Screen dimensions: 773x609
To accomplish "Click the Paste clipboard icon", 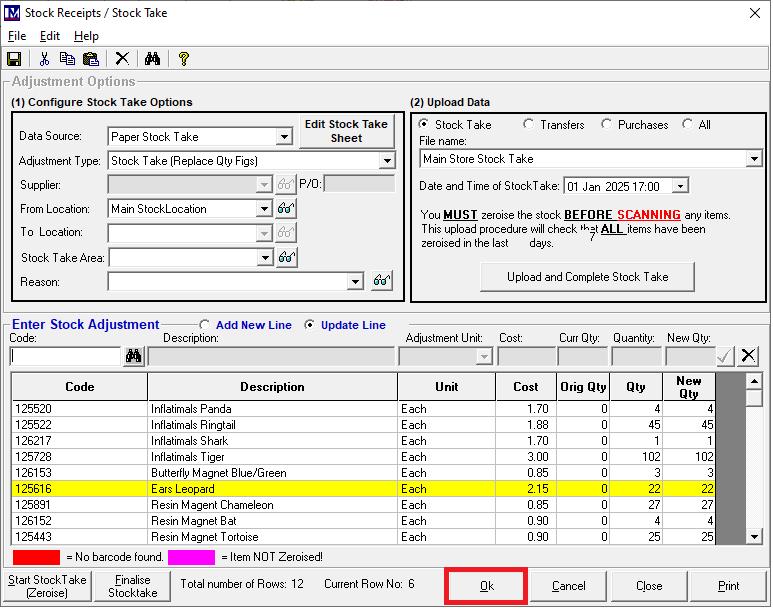I will 90,59.
